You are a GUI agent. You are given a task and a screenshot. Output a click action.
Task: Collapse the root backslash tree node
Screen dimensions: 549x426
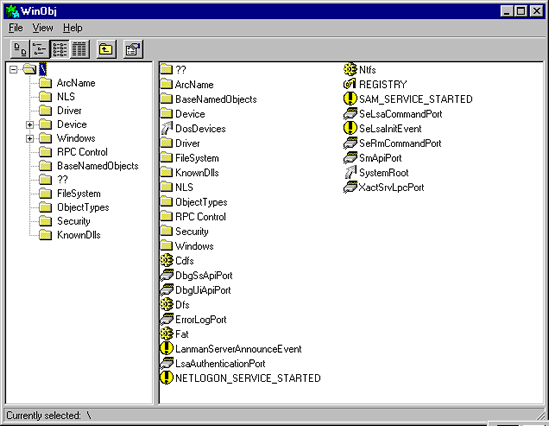click(13, 70)
